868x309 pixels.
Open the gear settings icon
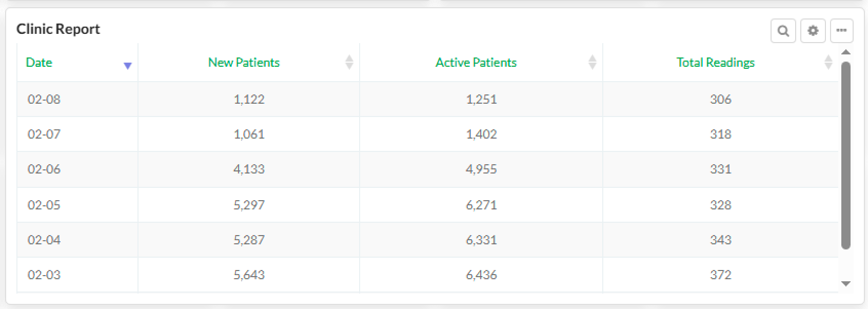point(813,31)
